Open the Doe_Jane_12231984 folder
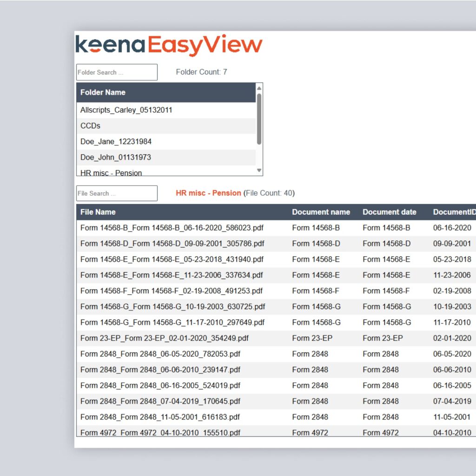This screenshot has width=476, height=476. pos(116,142)
